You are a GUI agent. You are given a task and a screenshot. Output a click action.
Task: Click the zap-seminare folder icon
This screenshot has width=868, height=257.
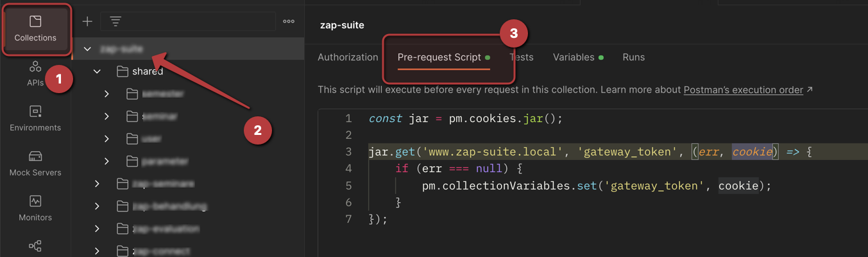(x=122, y=184)
